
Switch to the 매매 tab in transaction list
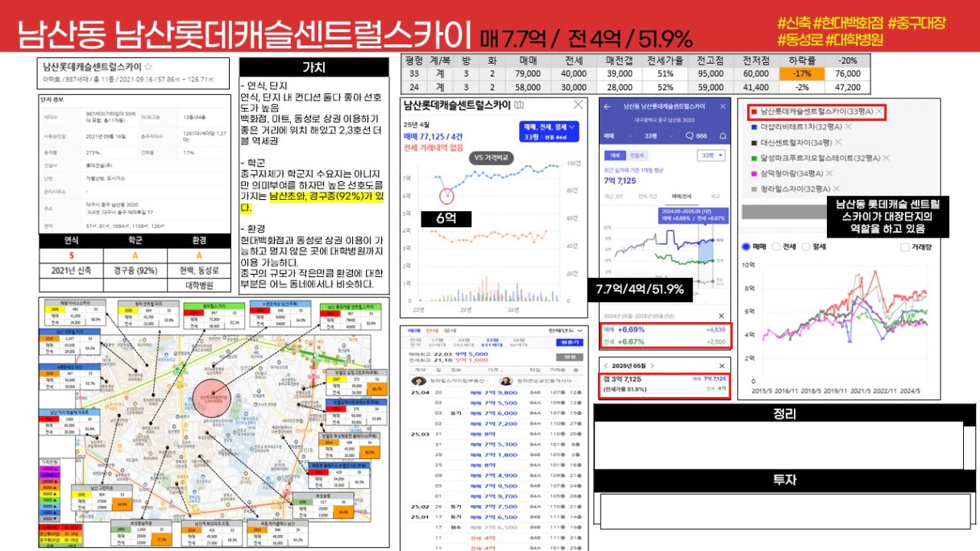[x=414, y=330]
